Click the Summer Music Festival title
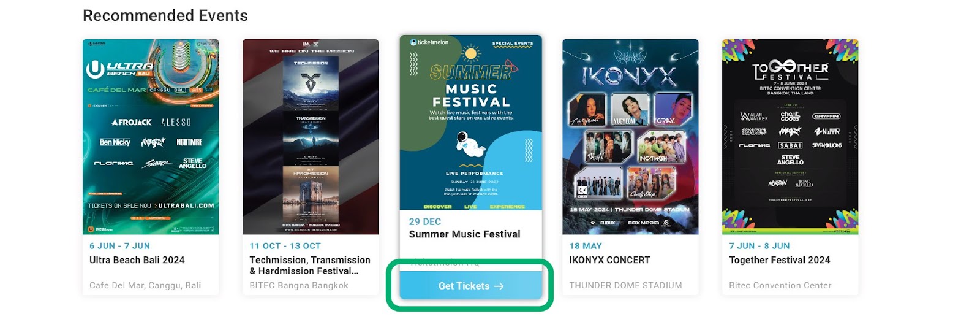The height and width of the screenshot is (330, 980). [465, 234]
